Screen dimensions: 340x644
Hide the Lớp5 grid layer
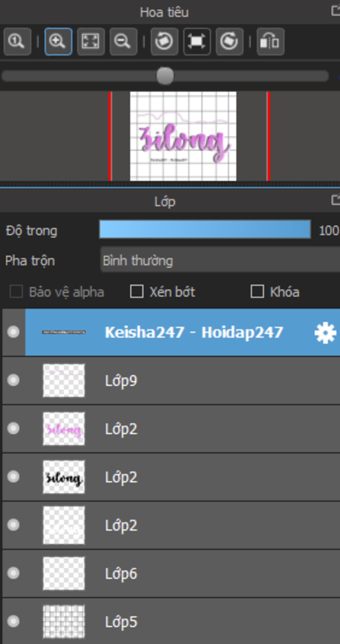[13, 621]
